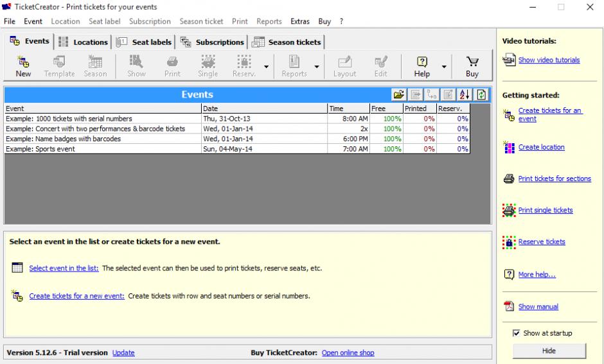This screenshot has height=364, width=604.
Task: Open the Extras menu
Action: pos(300,22)
